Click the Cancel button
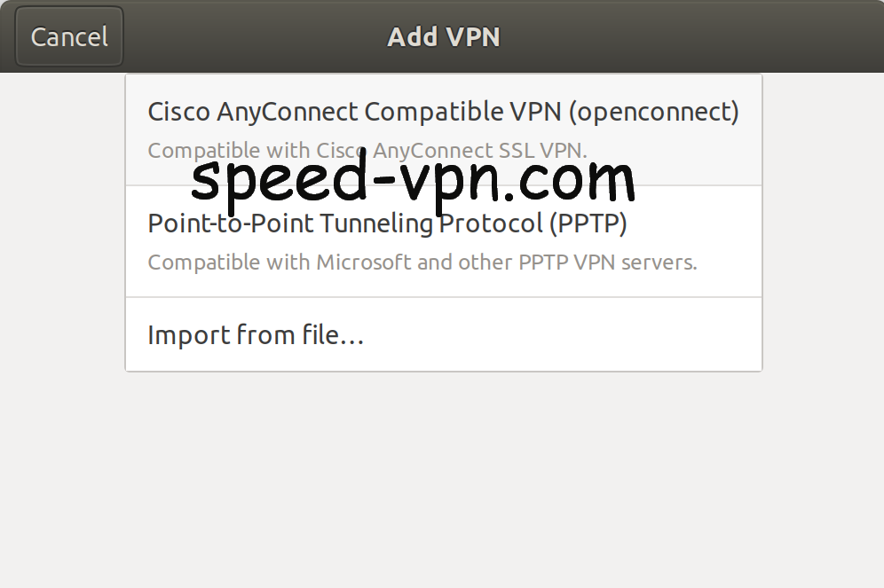Viewport: 884px width, 588px height. (x=69, y=36)
